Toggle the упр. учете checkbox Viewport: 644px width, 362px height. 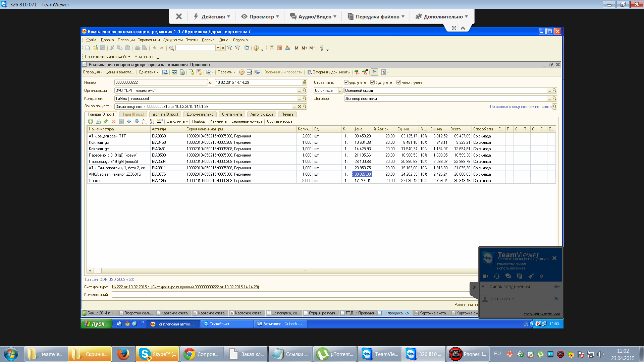pyautogui.click(x=346, y=82)
